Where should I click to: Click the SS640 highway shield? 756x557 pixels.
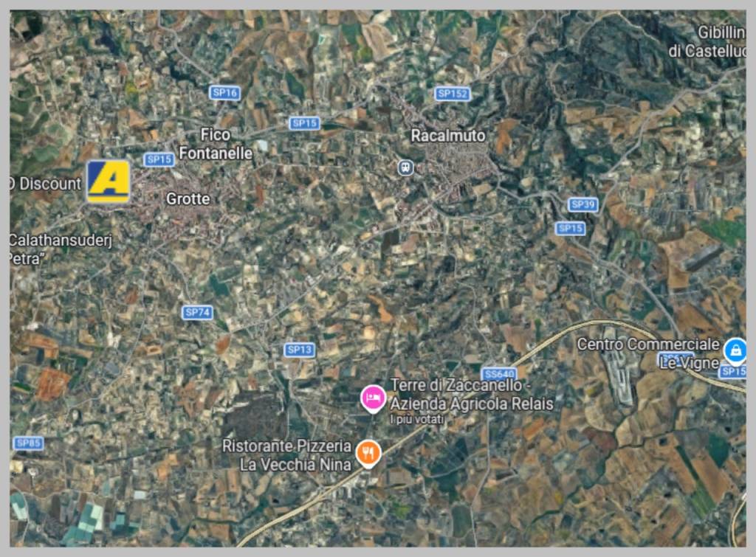tap(499, 374)
